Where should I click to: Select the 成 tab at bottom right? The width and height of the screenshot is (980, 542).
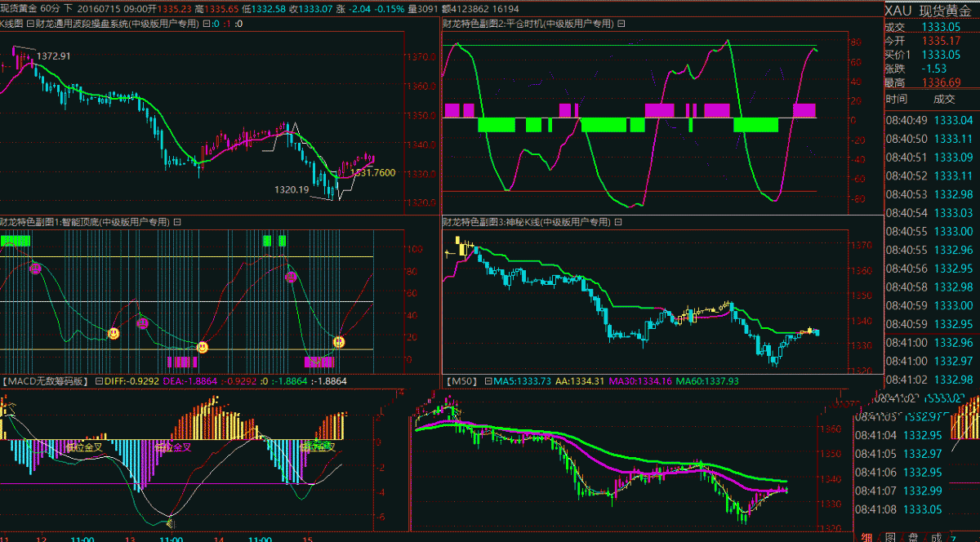pyautogui.click(x=937, y=537)
